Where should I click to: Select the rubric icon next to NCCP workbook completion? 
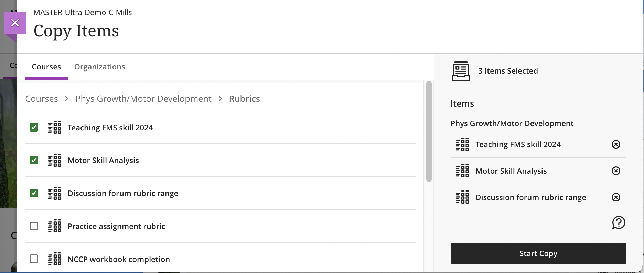pyautogui.click(x=55, y=259)
